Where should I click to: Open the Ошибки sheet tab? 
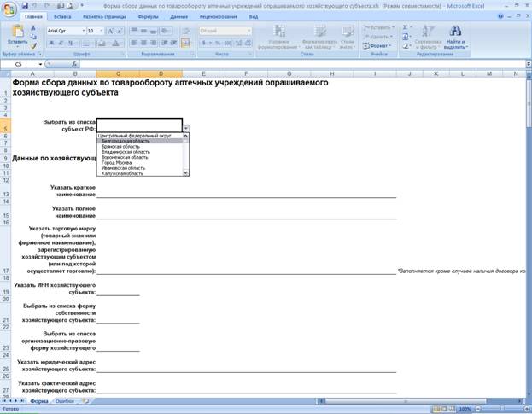(x=64, y=401)
